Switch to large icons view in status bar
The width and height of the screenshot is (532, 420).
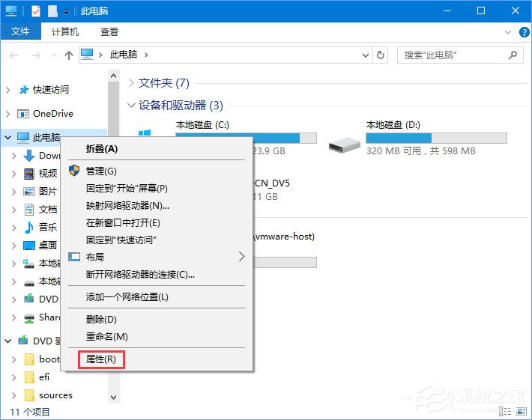522,412
